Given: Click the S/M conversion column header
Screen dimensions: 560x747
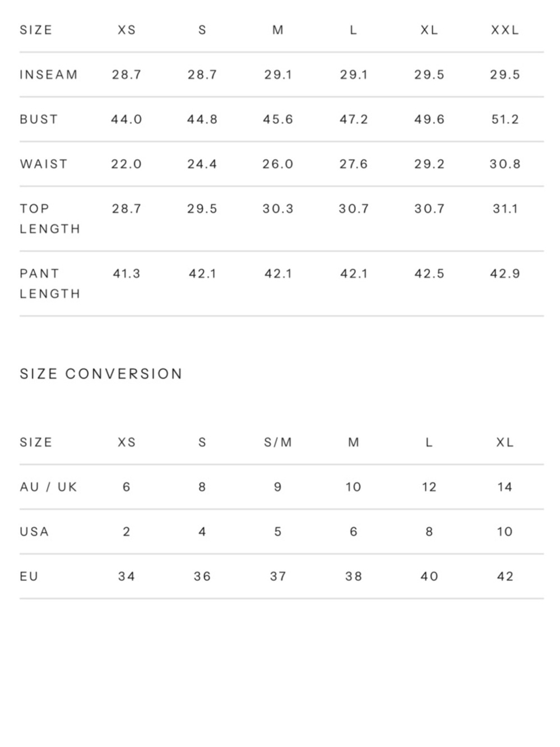Looking at the screenshot, I should tap(278, 443).
